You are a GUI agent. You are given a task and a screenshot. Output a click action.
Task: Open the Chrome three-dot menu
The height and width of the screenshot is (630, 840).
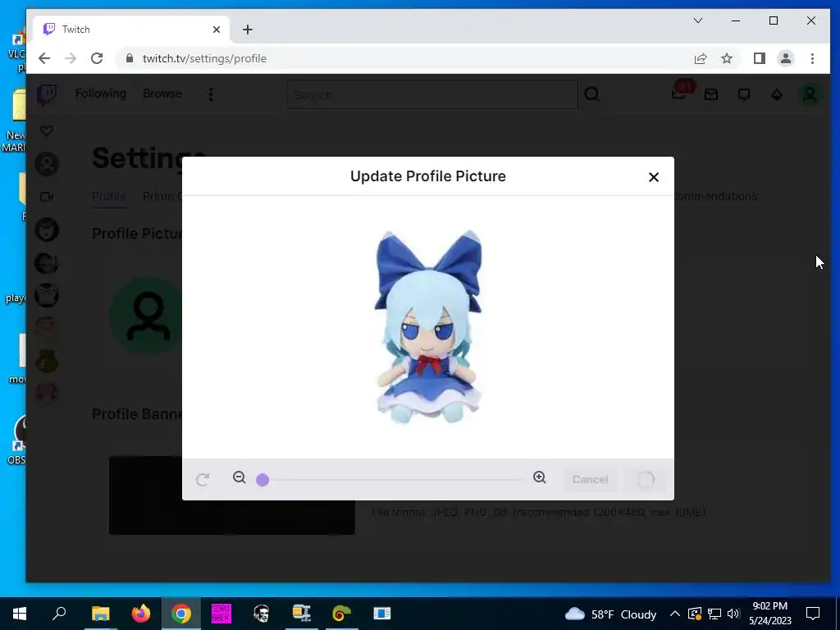(812, 58)
